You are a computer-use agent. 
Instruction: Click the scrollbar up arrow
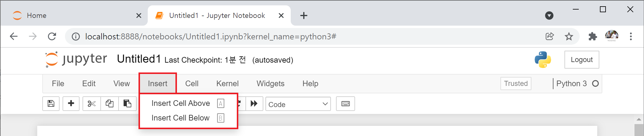(639, 119)
